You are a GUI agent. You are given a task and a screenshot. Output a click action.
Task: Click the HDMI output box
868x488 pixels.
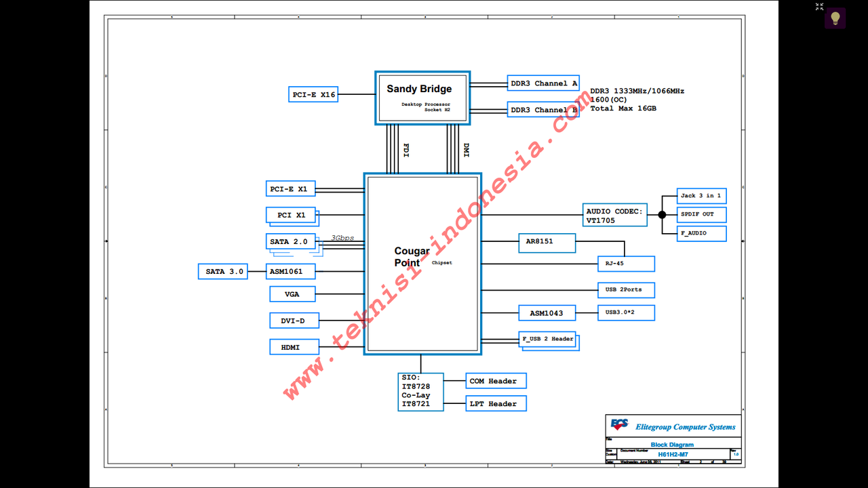[x=294, y=347]
